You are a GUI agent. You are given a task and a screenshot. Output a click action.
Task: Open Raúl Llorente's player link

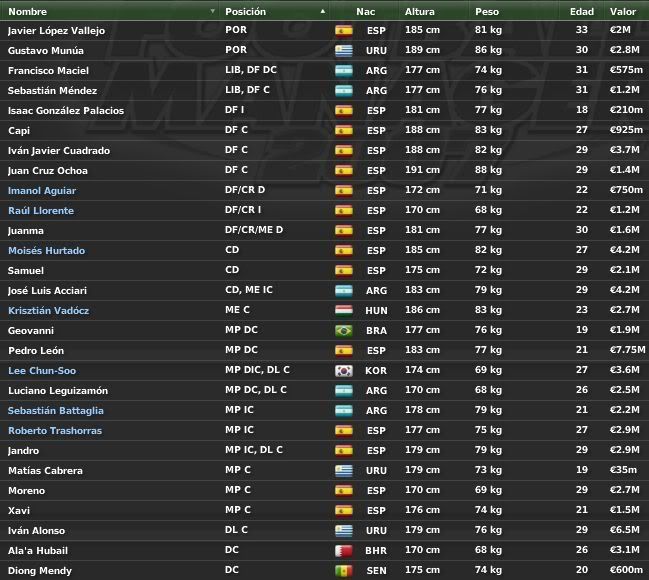pyautogui.click(x=41, y=211)
